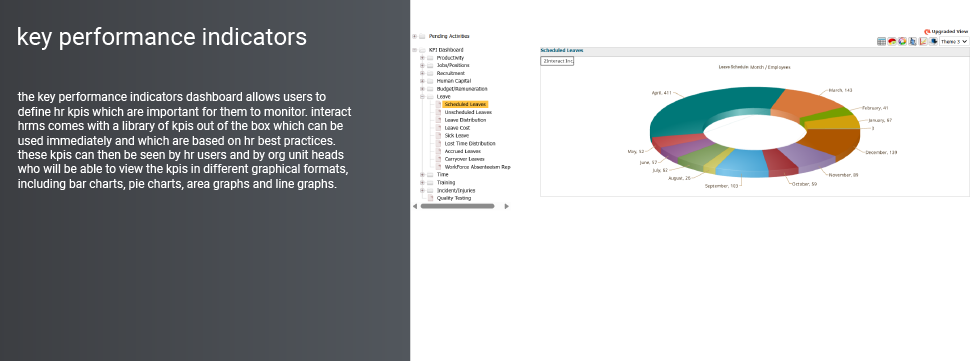Screen dimensions: 972x361
Task: Click the scroll right arrow under the tree
Action: 506,207
